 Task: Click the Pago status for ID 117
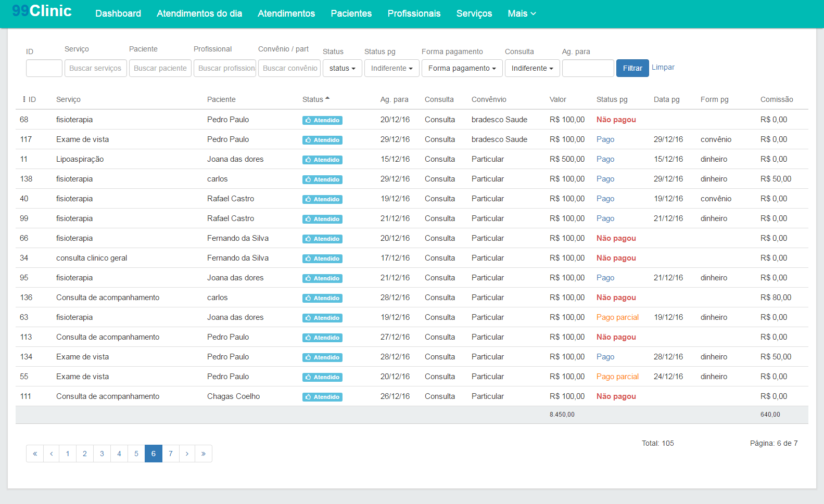605,139
